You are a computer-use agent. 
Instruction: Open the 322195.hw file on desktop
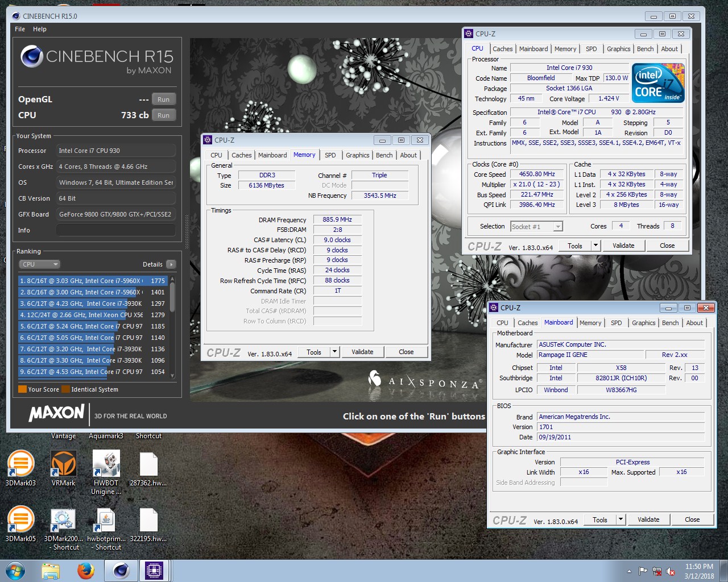[148, 524]
